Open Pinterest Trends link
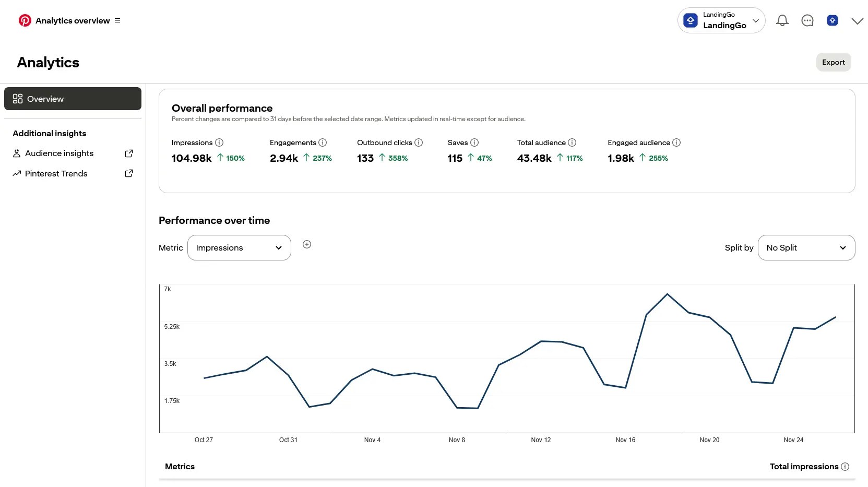Screen dimensions: 868x487 click(56, 174)
